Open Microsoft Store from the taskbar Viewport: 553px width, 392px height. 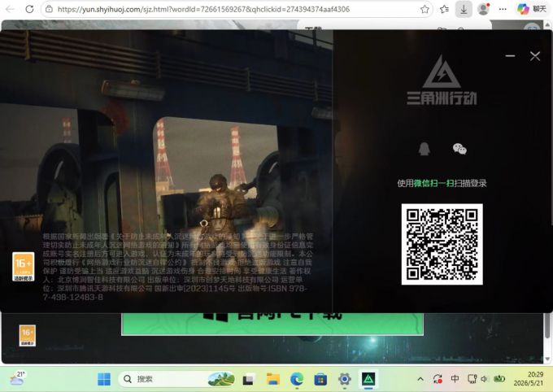click(320, 379)
